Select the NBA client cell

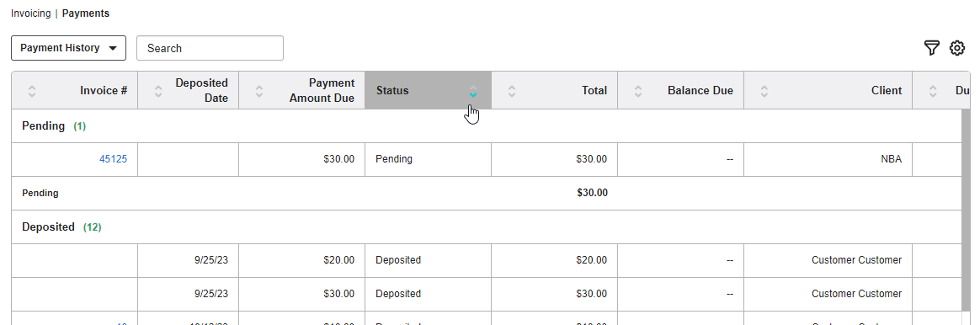tap(828, 159)
